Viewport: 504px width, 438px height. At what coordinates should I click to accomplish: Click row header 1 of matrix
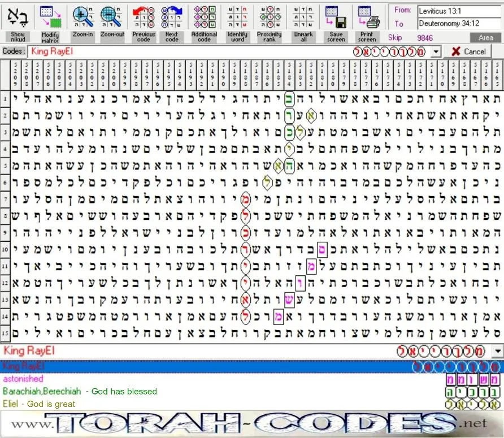pyautogui.click(x=5, y=98)
